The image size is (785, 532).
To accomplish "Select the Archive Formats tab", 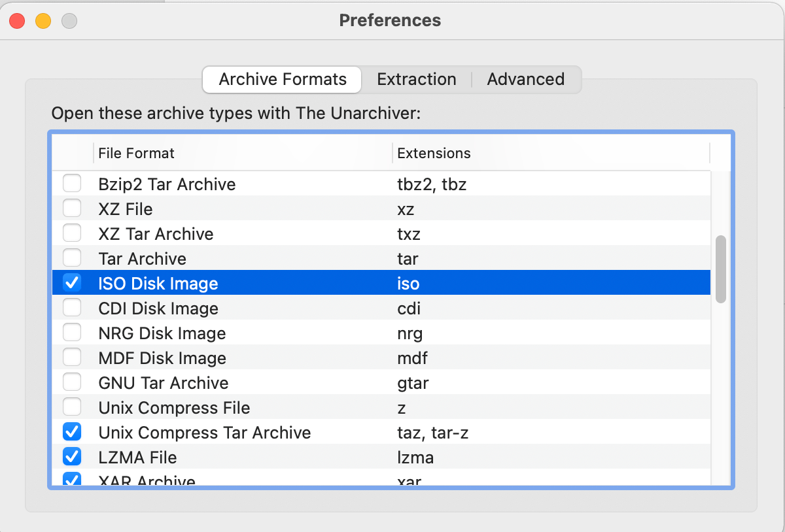I will click(x=281, y=79).
